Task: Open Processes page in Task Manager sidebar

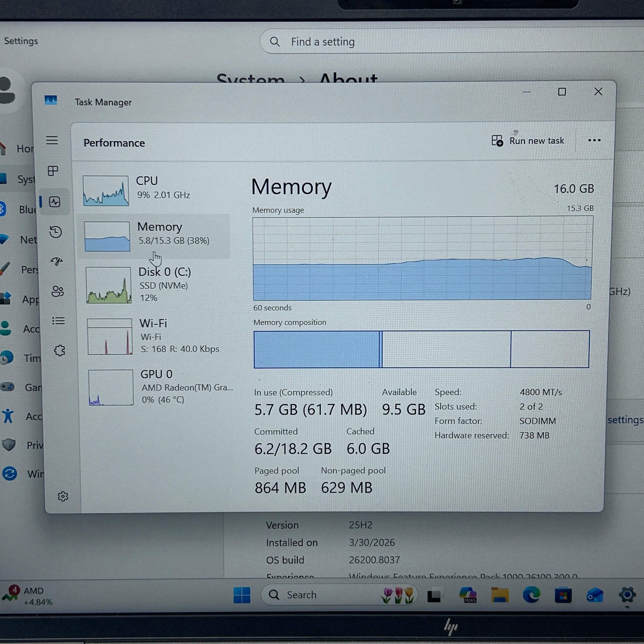Action: point(53,171)
